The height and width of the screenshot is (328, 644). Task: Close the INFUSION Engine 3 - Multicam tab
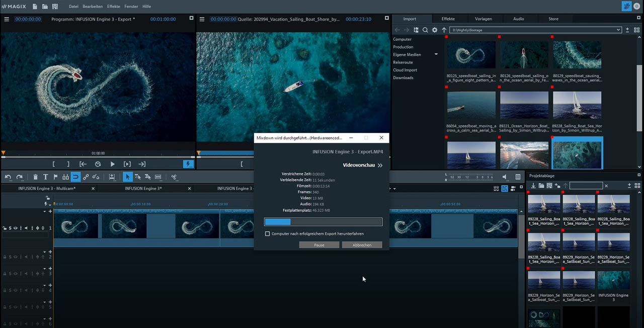click(93, 188)
